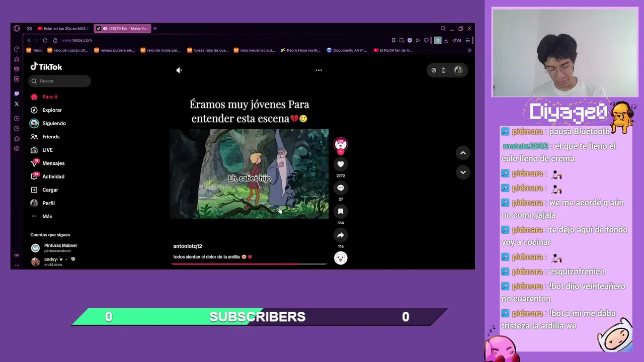Open X (Twitter) panel in Opera sidebar
This screenshot has width=644, height=362.
17,104
